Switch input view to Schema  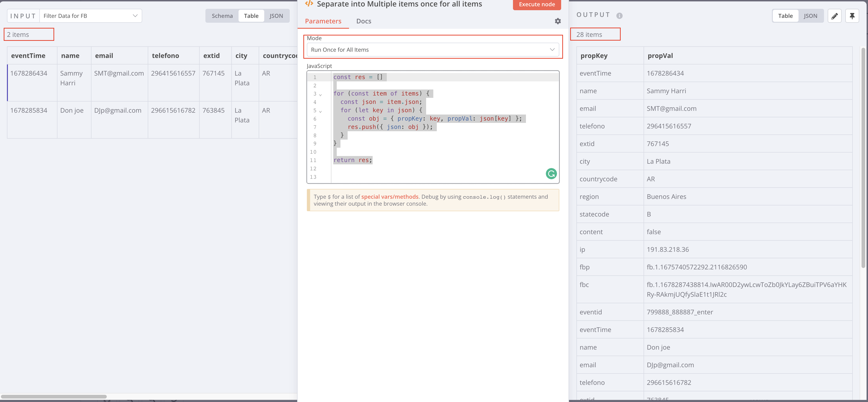pyautogui.click(x=222, y=16)
